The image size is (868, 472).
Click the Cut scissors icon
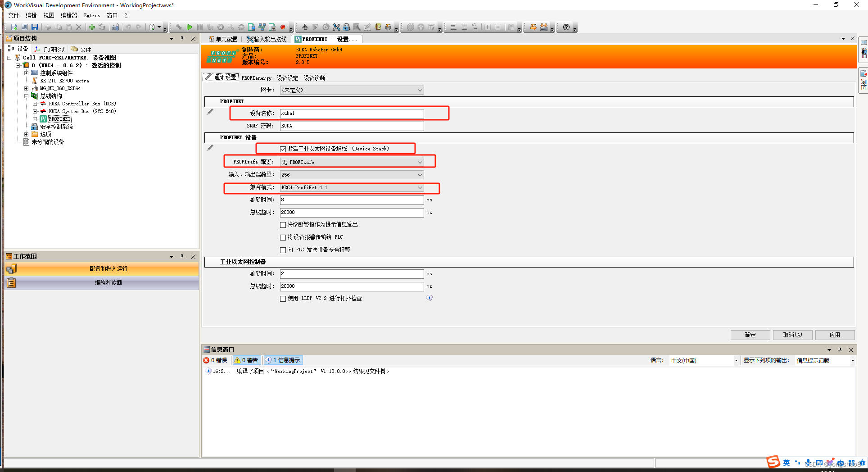pos(47,27)
